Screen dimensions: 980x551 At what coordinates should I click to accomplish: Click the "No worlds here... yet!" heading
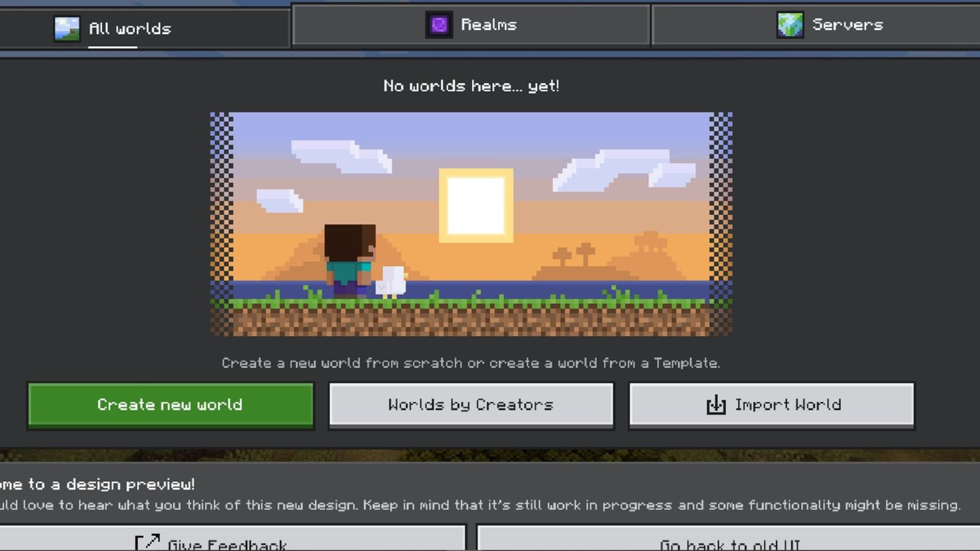471,86
